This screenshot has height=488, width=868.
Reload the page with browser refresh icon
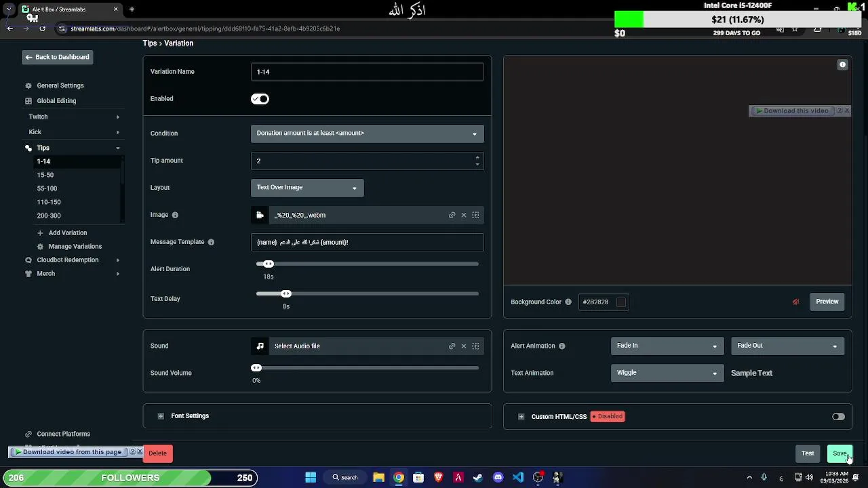[x=42, y=28]
